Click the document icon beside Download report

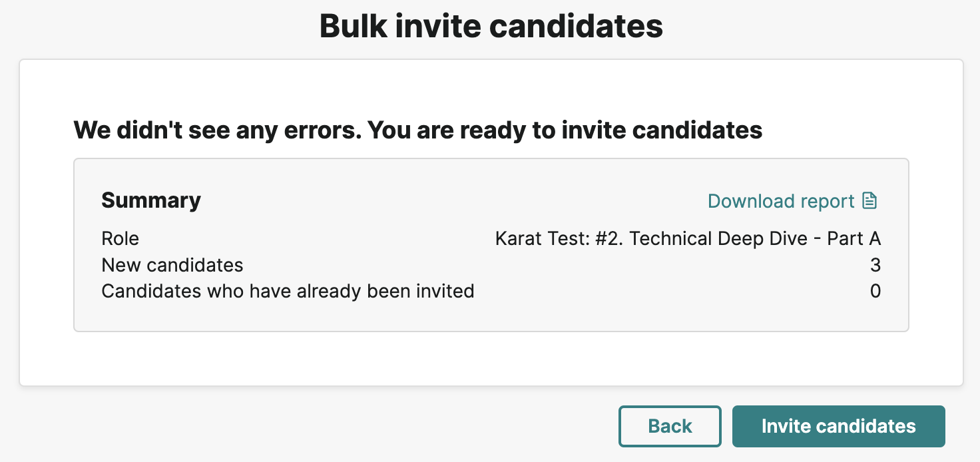tap(869, 200)
